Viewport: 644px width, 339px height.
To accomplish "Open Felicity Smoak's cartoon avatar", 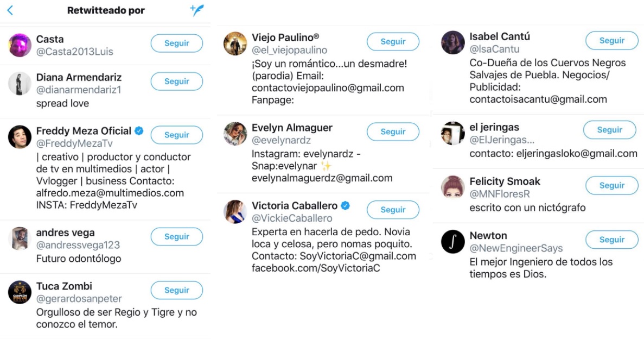I will pos(453,187).
